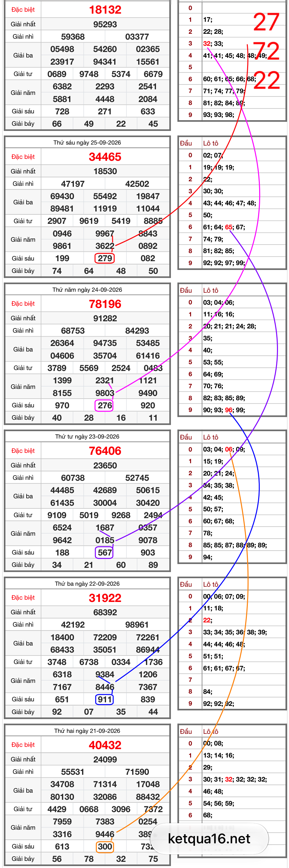Select fifth prize number 4448
The width and height of the screenshot is (289, 868).
pyautogui.click(x=105, y=99)
